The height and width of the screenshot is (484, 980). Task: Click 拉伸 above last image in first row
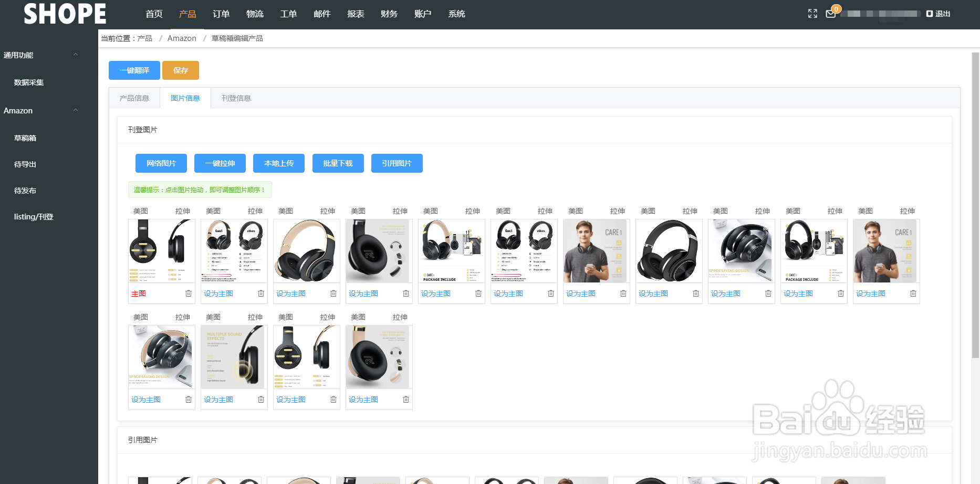(908, 211)
